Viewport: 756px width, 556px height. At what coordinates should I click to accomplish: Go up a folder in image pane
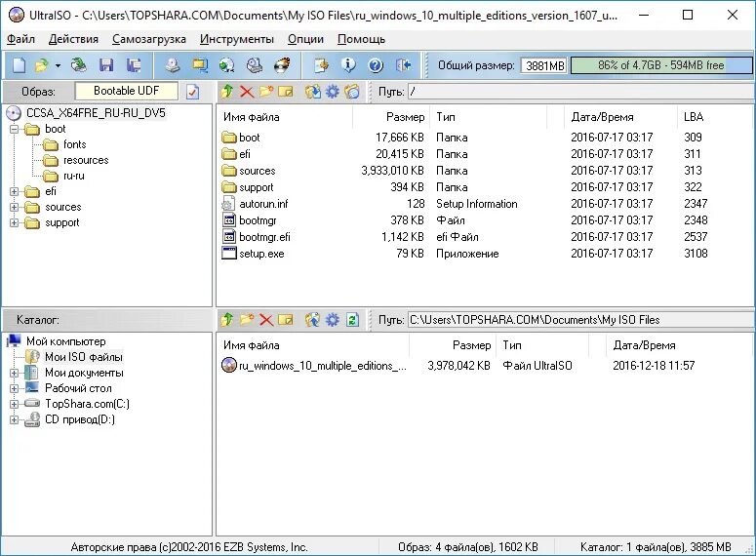click(x=227, y=91)
